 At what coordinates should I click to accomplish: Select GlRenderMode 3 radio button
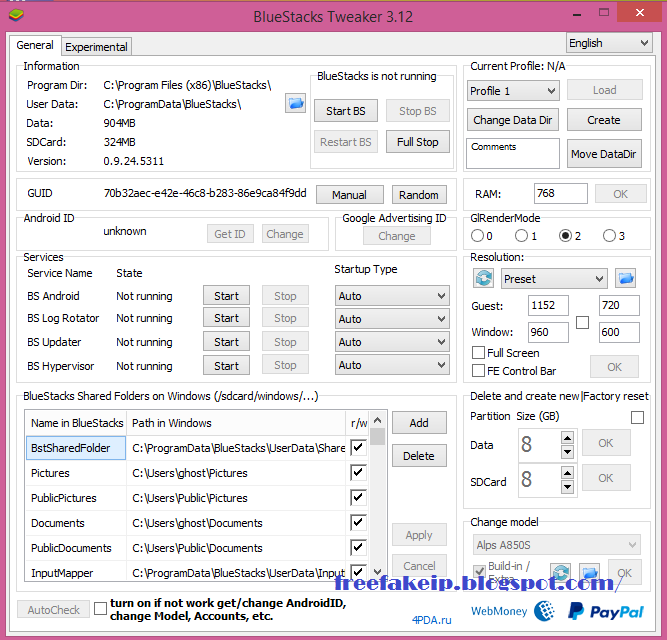[x=609, y=236]
